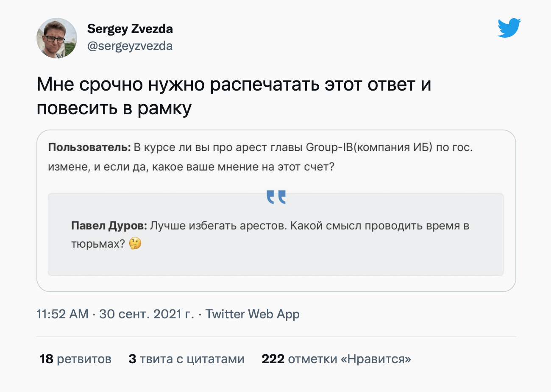Click the "повесить в рамку" tweet line
The width and height of the screenshot is (551, 392).
pyautogui.click(x=114, y=108)
